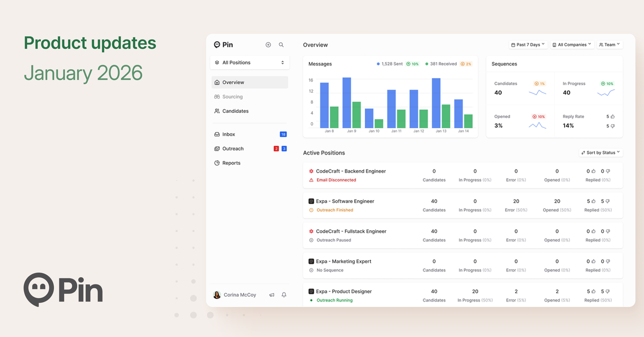Screen dimensions: 644x337
Task: Open Outreach from the sidebar
Action: click(232, 149)
